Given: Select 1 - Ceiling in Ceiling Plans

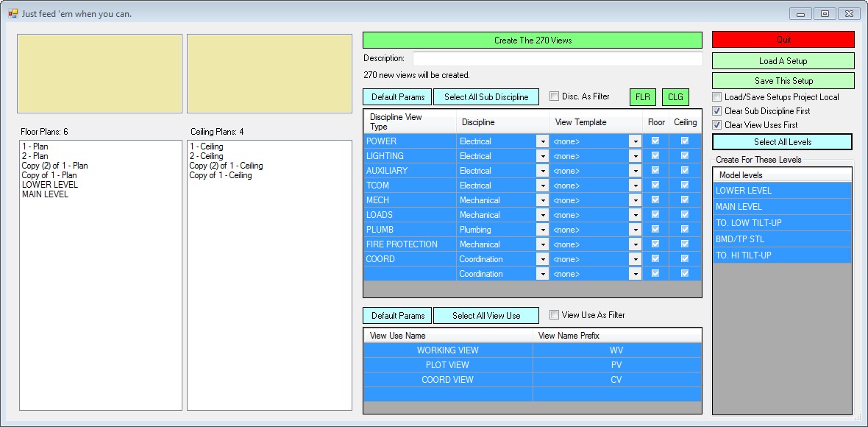Looking at the screenshot, I should [x=206, y=147].
